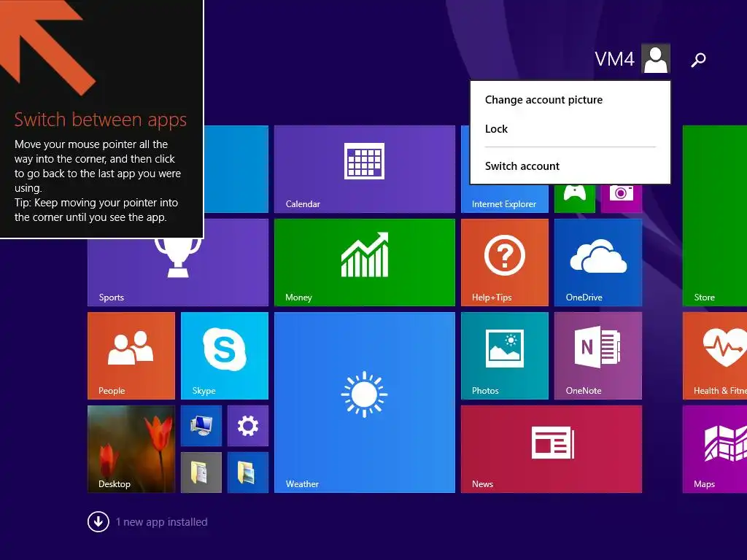Image resolution: width=747 pixels, height=560 pixels.
Task: Open the Photos tile
Action: 505,356
